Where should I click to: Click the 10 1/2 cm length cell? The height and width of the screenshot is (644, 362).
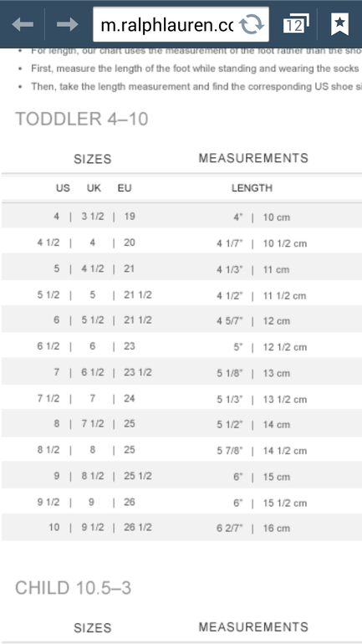point(285,243)
